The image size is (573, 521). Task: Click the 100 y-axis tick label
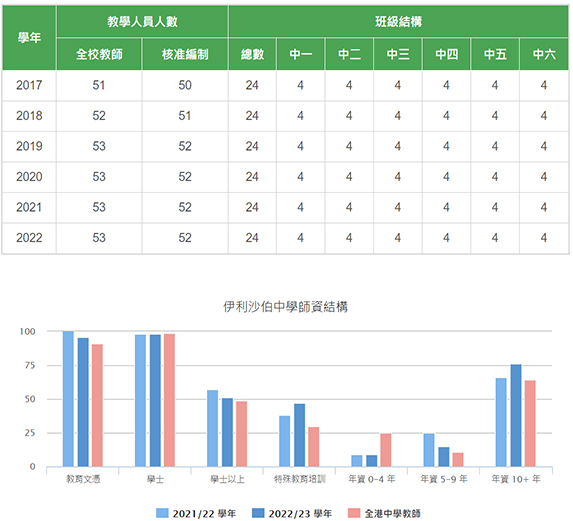tap(27, 331)
